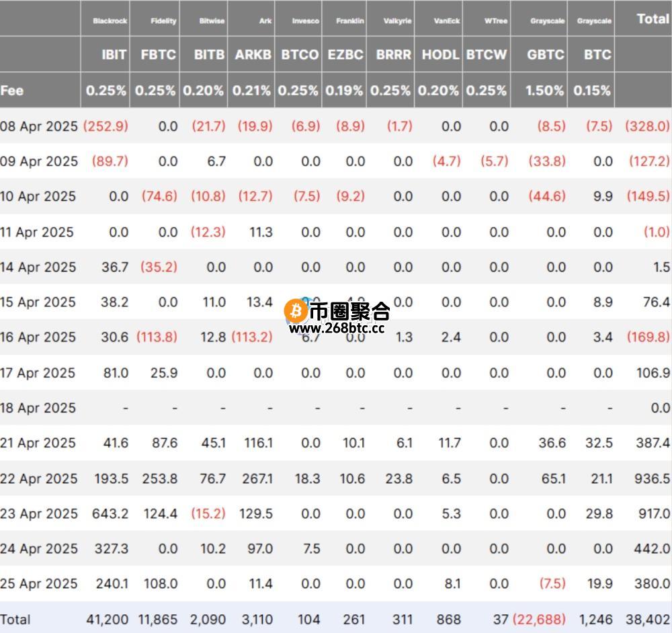Click the Bitwise issuer label
This screenshot has width=672, height=633.
coord(212,21)
